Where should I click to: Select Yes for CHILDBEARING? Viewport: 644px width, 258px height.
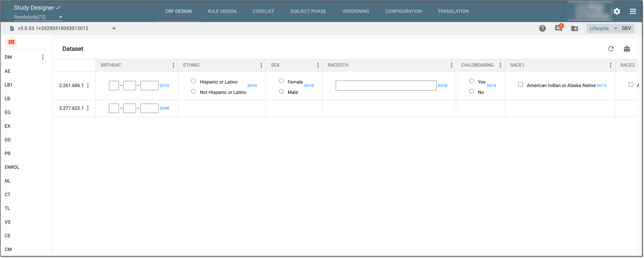pyautogui.click(x=471, y=81)
